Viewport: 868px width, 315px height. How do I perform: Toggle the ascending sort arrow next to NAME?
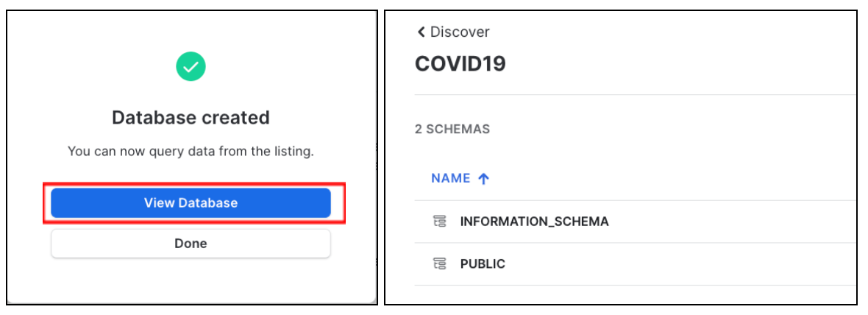(483, 178)
